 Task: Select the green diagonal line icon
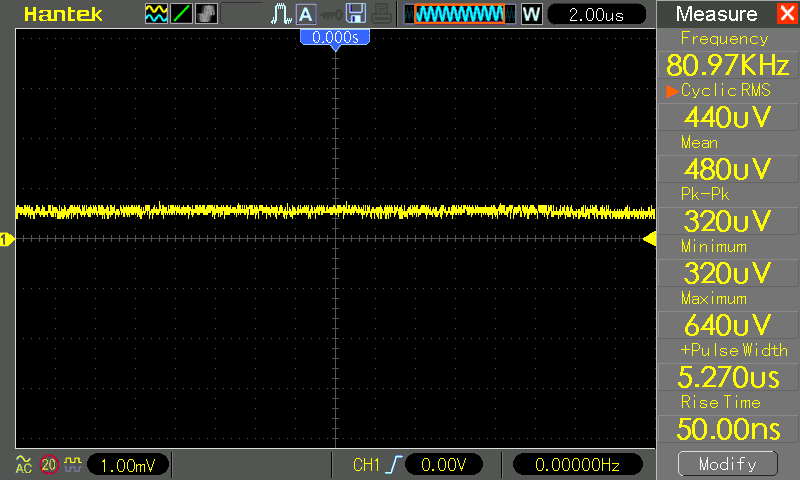point(181,14)
